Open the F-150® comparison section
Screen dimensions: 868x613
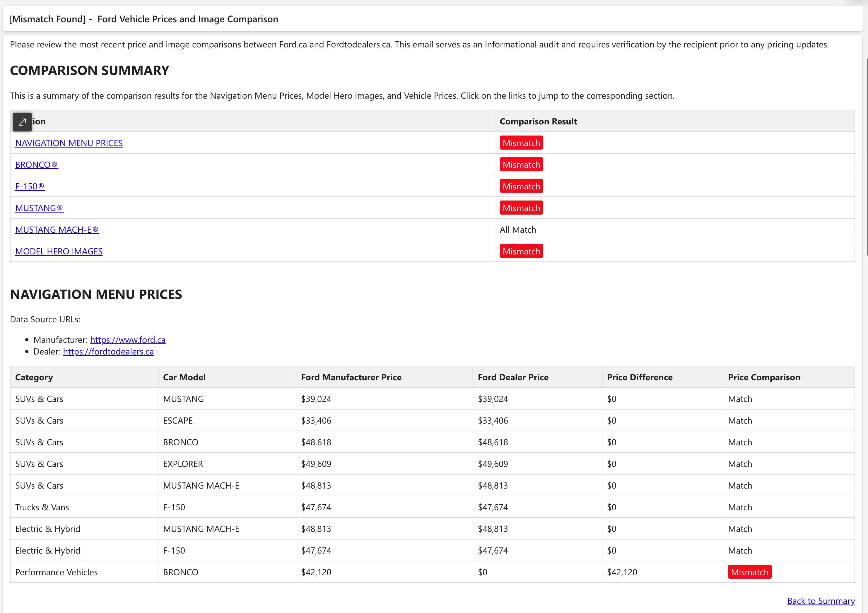[x=30, y=186]
